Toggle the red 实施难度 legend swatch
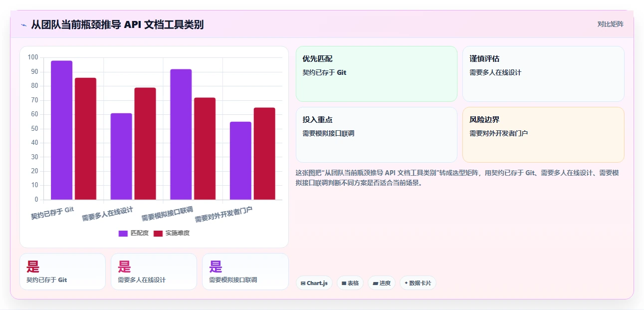644x310 pixels. (158, 233)
